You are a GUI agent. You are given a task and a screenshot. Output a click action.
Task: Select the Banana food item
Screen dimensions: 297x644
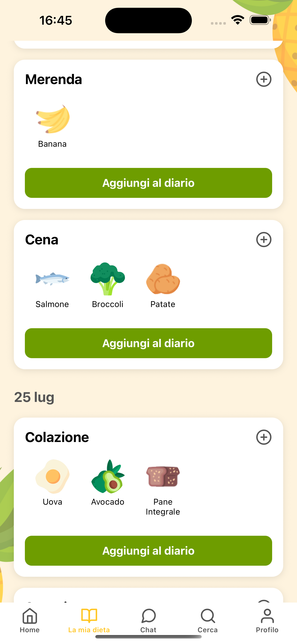tap(52, 119)
